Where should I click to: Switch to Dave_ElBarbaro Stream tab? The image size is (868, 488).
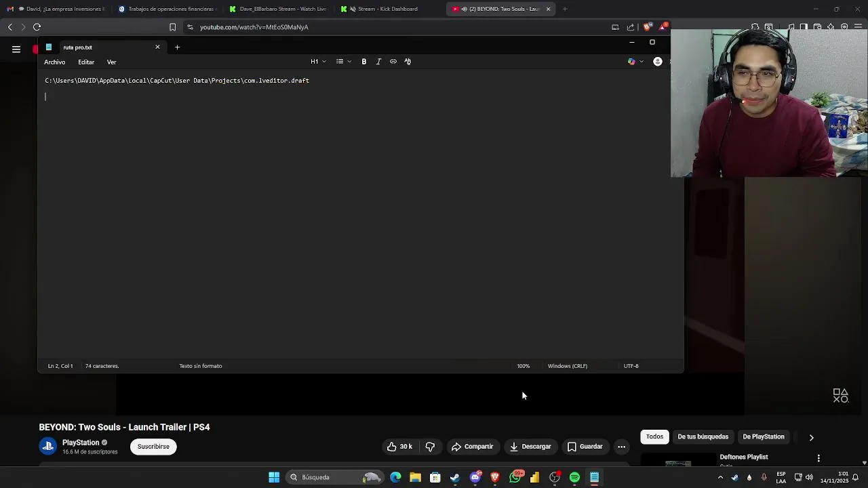(x=277, y=9)
